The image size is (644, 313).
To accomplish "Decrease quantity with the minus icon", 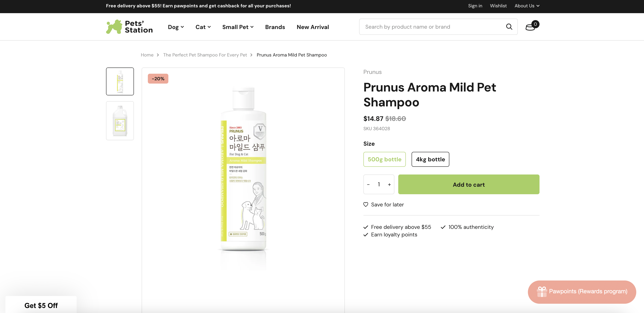I will coord(368,185).
